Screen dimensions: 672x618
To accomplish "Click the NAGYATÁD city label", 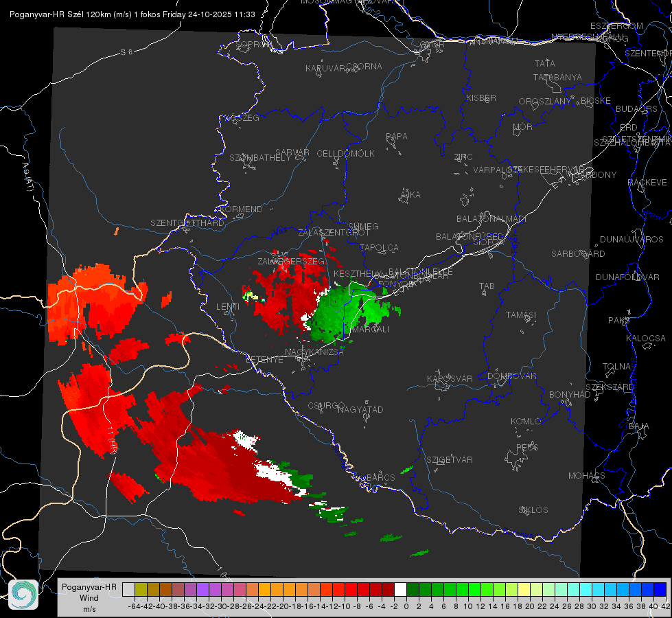I will (360, 409).
